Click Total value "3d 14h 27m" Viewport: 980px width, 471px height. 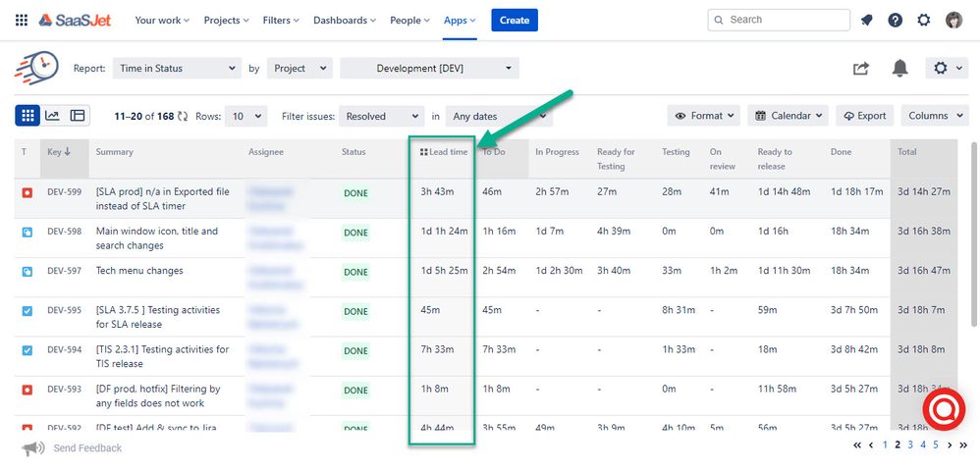click(x=924, y=192)
